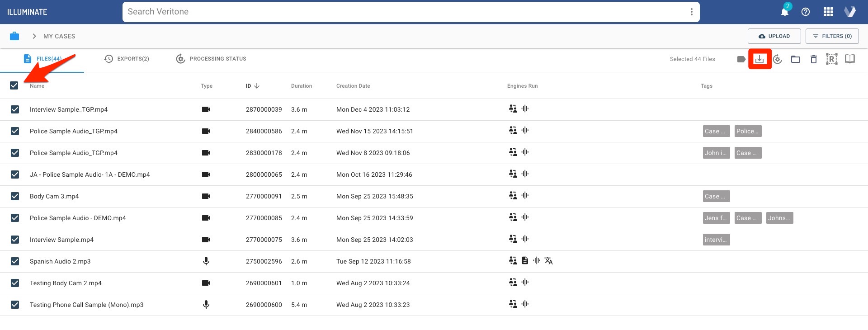
Task: Click the help question mark icon
Action: [806, 12]
